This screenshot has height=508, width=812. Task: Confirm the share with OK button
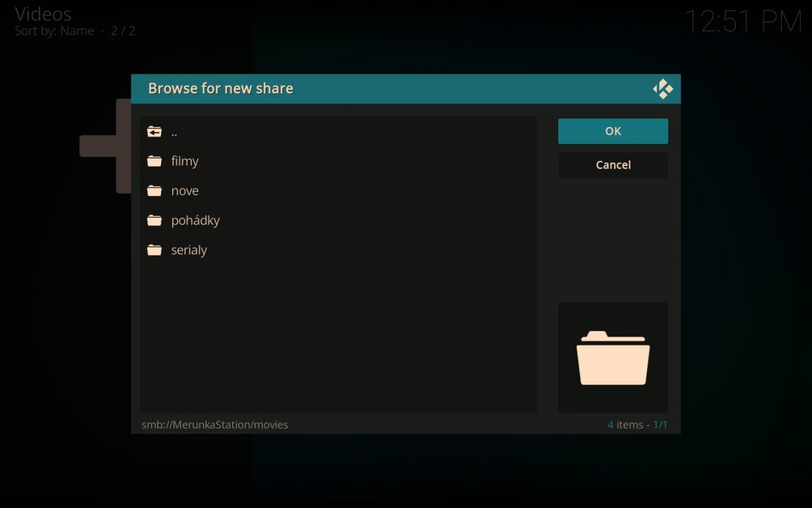point(613,131)
